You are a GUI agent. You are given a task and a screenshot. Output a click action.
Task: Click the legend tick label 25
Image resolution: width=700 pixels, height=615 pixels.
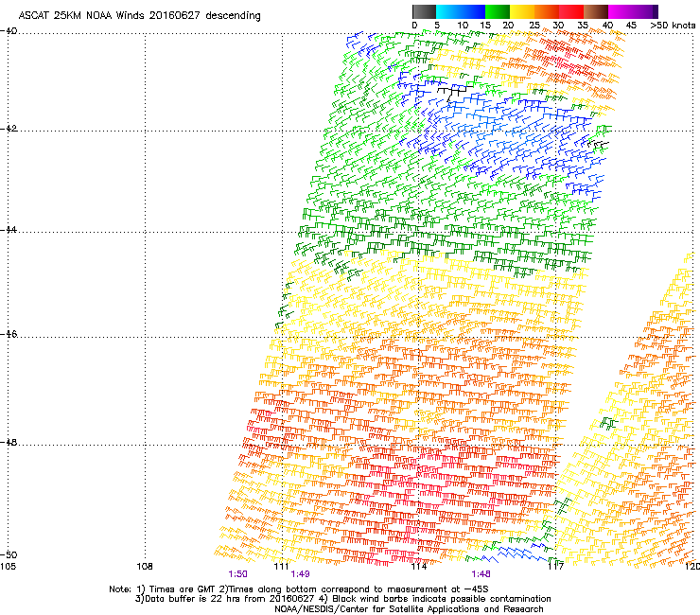(x=534, y=26)
